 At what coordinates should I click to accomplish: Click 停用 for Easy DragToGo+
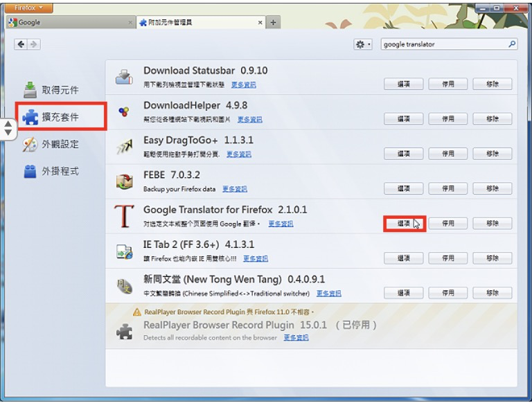[448, 154]
